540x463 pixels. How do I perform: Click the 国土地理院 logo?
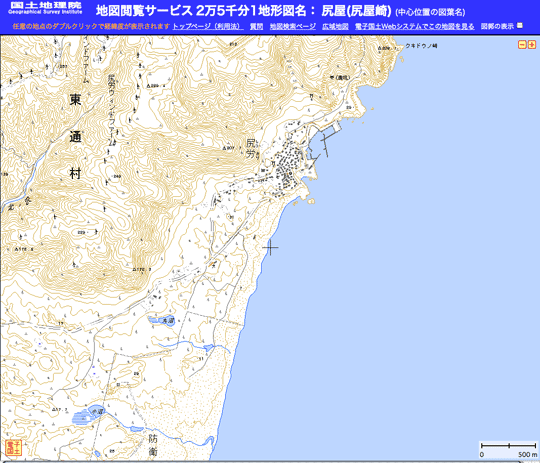point(45,8)
